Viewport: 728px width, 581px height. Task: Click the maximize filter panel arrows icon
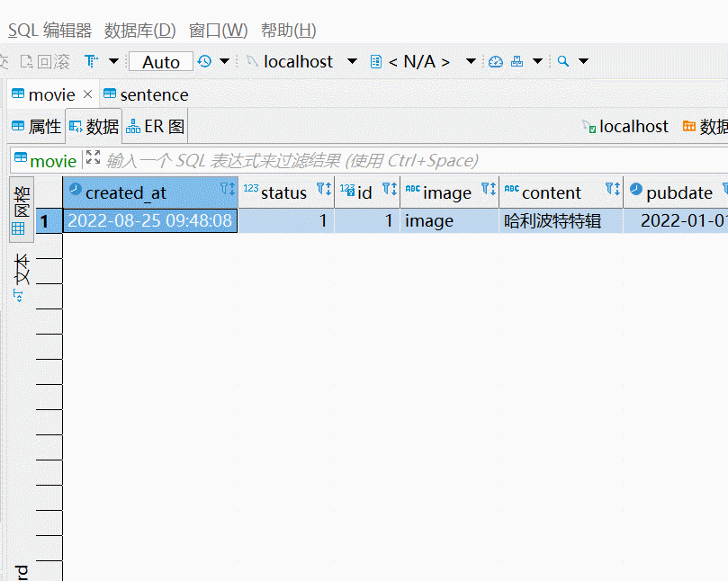[93, 157]
